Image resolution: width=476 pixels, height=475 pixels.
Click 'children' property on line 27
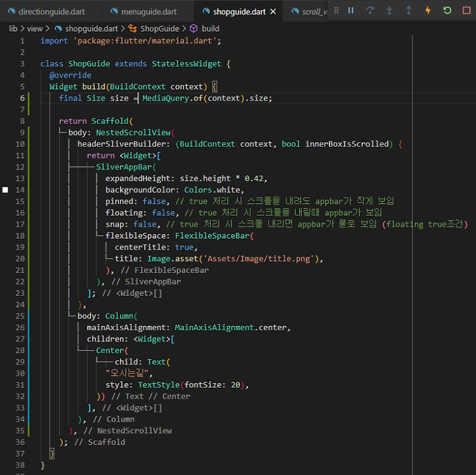coord(105,339)
